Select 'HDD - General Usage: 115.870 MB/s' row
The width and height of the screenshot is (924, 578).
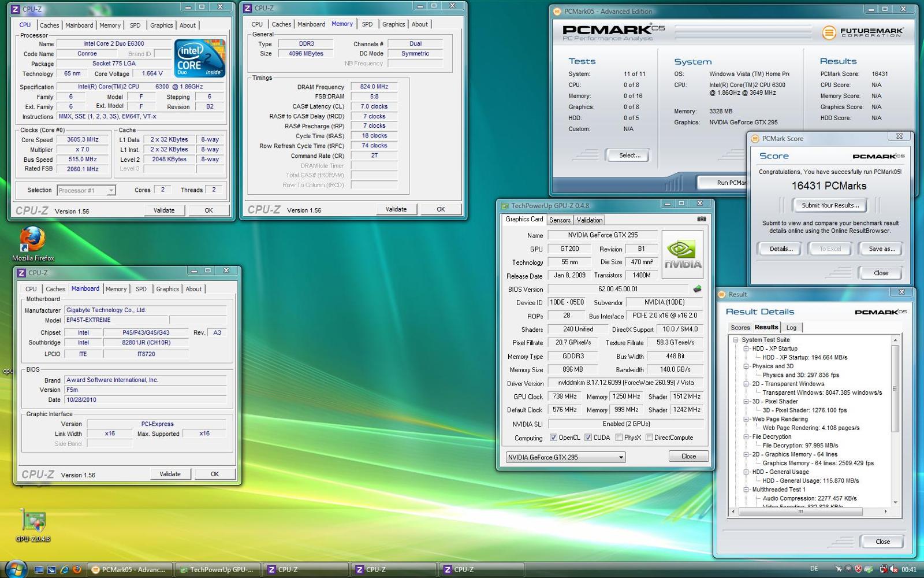tap(810, 480)
